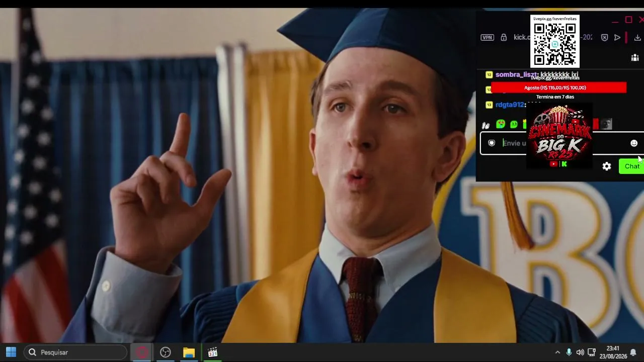The image size is (644, 362).
Task: Click the livepix QR code overlay
Action: click(x=555, y=41)
